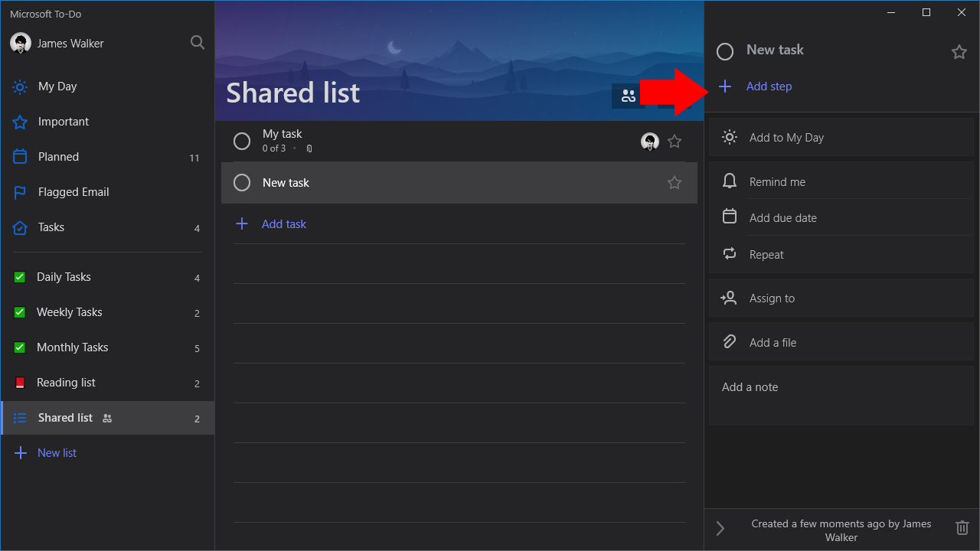Viewport: 980px width, 551px height.
Task: Click the plus icon beside Add task
Action: pos(242,223)
